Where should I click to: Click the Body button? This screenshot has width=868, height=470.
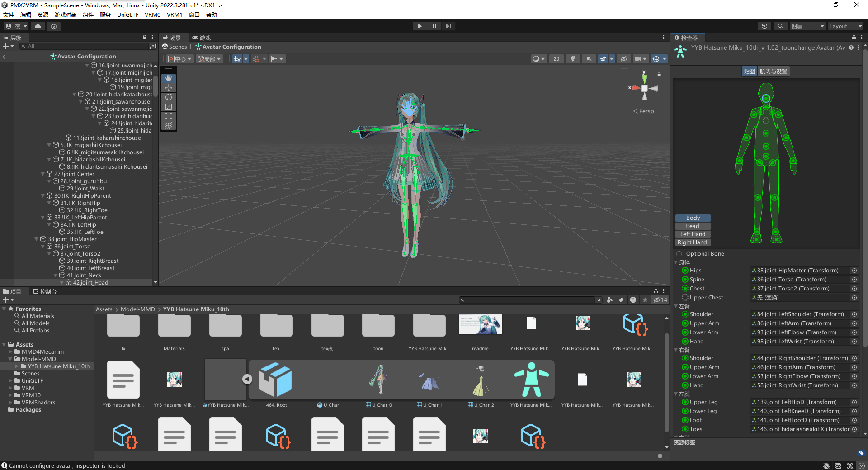click(x=693, y=218)
